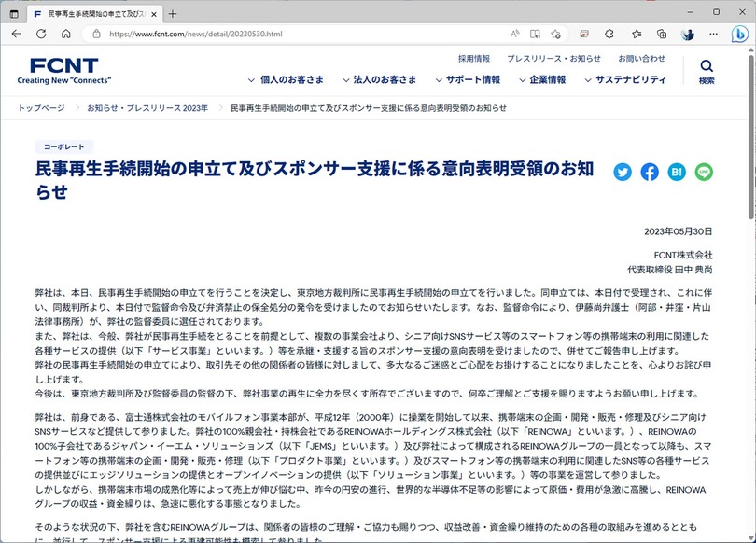Click the 代表取締役 田中 典尚 text

pyautogui.click(x=670, y=270)
